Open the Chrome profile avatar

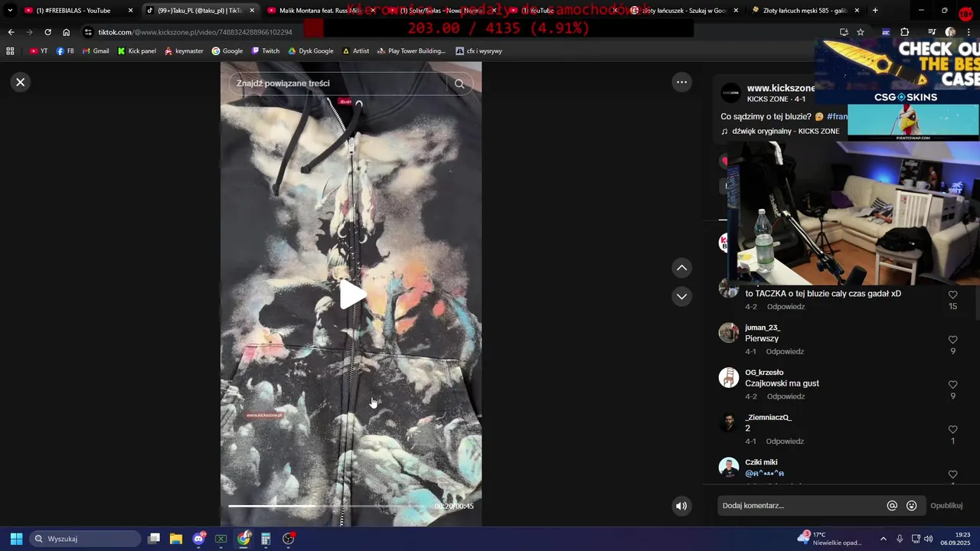pyautogui.click(x=950, y=32)
